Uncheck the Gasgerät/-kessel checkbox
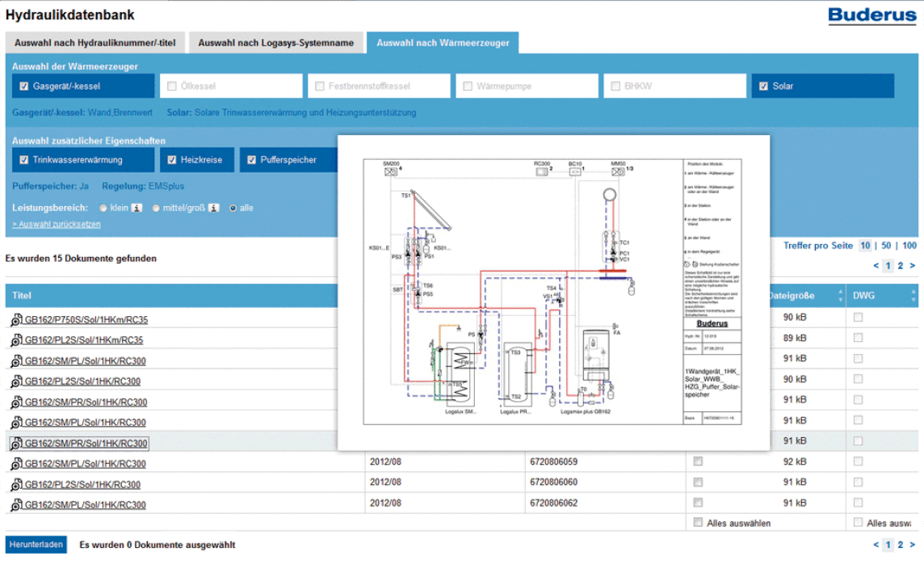 click(24, 86)
